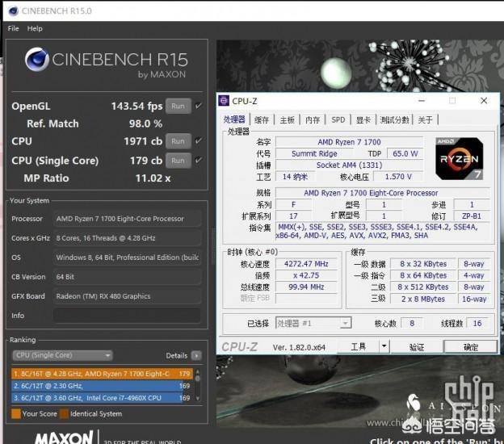The height and width of the screenshot is (444, 504).
Task: Click the Ryzen 7 processor logo
Action: pos(460,159)
